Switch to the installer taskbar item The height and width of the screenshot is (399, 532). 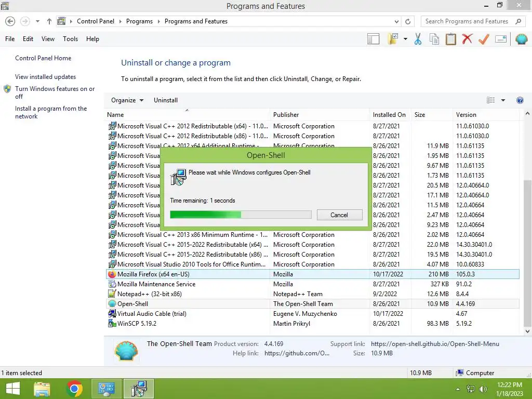coord(139,389)
